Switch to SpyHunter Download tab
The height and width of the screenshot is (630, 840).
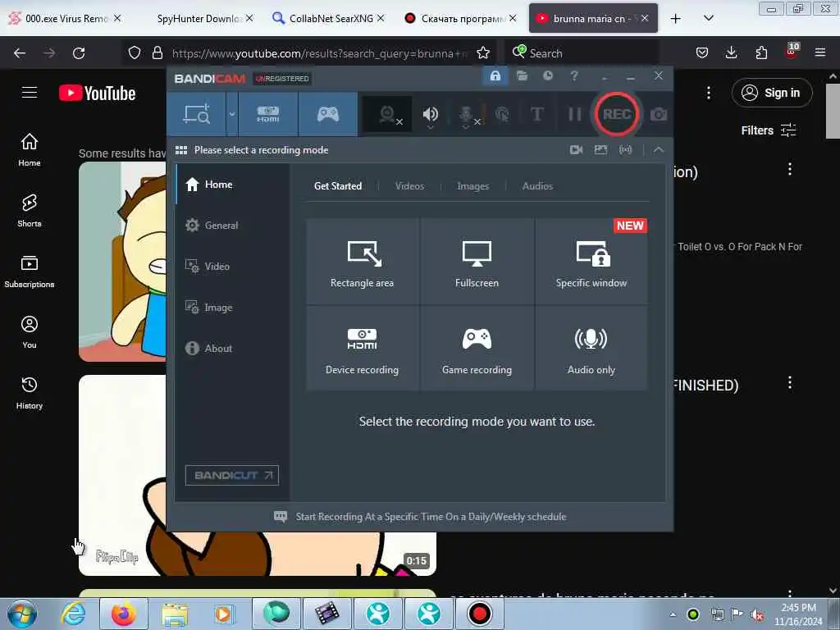(x=199, y=19)
